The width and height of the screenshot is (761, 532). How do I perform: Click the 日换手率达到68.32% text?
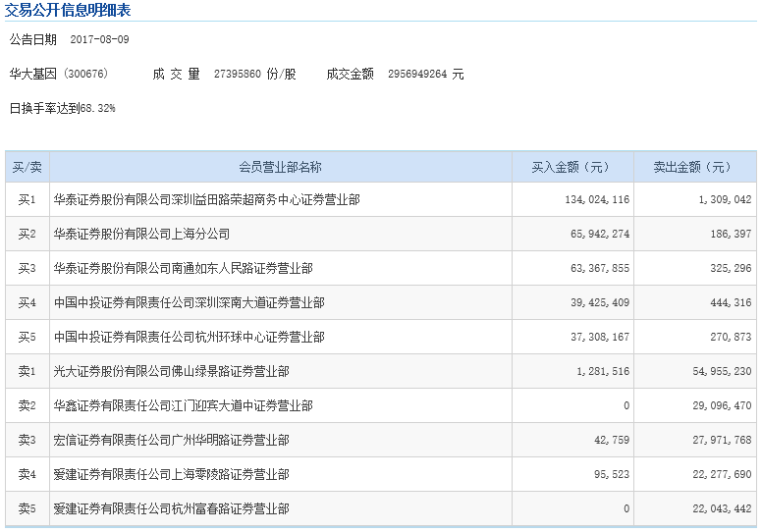point(62,108)
